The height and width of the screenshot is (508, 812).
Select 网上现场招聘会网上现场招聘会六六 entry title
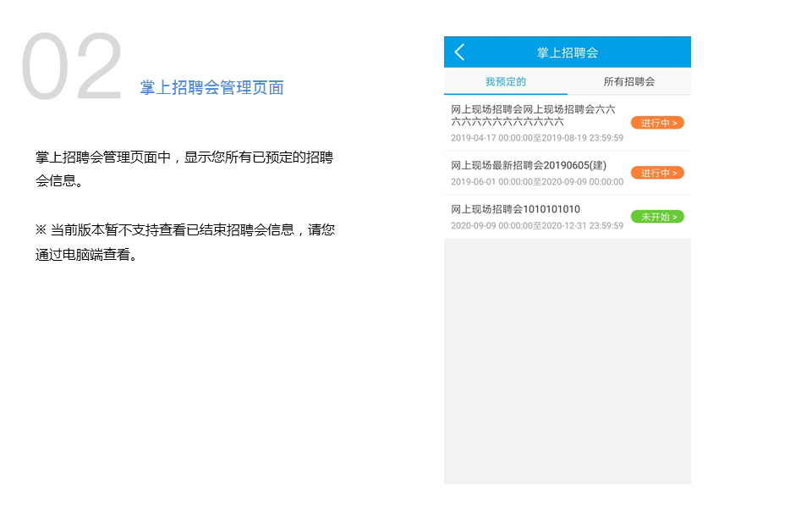(533, 116)
